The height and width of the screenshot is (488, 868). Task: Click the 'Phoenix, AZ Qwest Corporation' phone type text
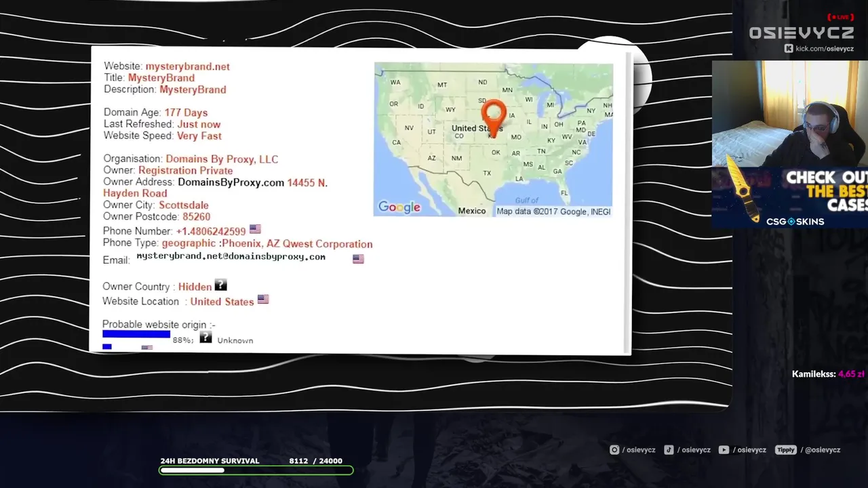coord(297,244)
